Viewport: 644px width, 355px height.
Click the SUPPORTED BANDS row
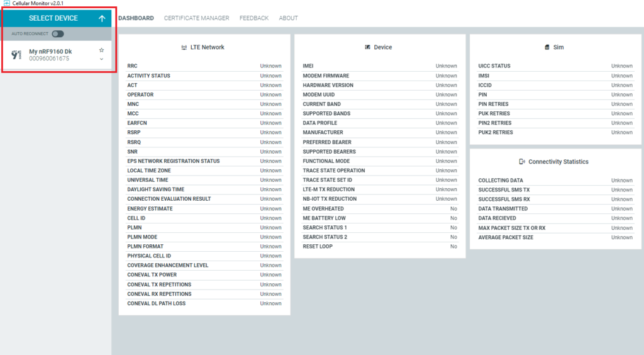380,113
